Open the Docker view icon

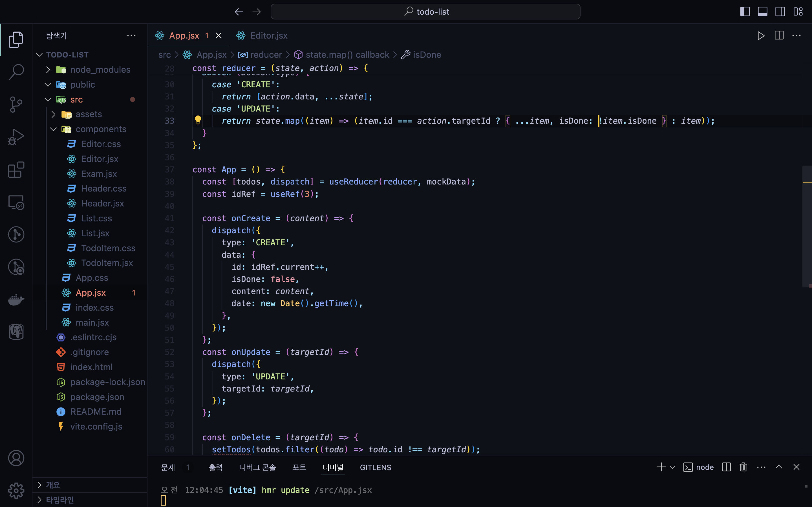16,299
